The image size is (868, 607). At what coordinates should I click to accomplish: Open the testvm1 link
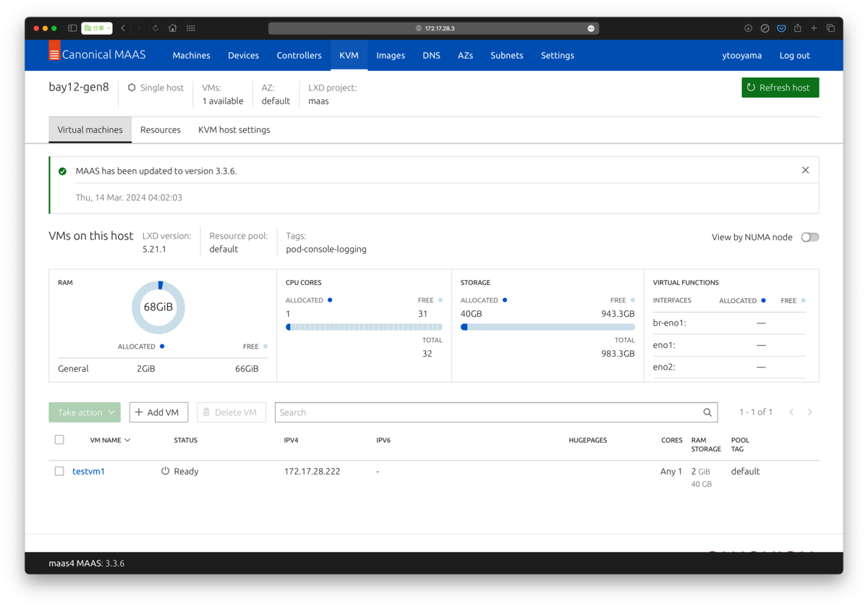88,471
